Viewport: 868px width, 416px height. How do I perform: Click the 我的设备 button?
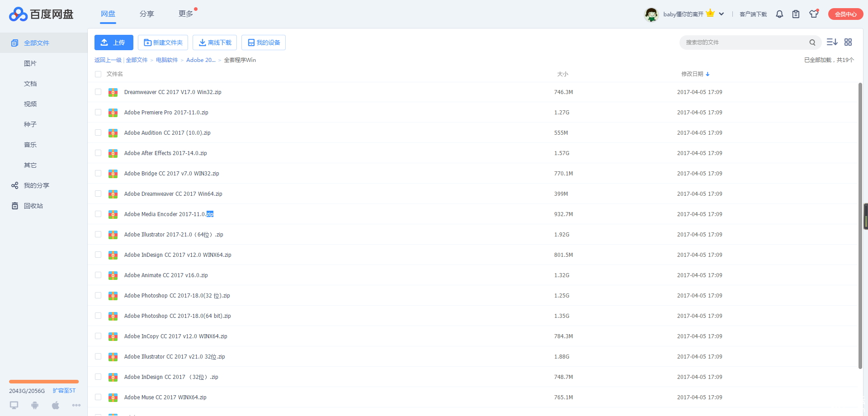[264, 43]
